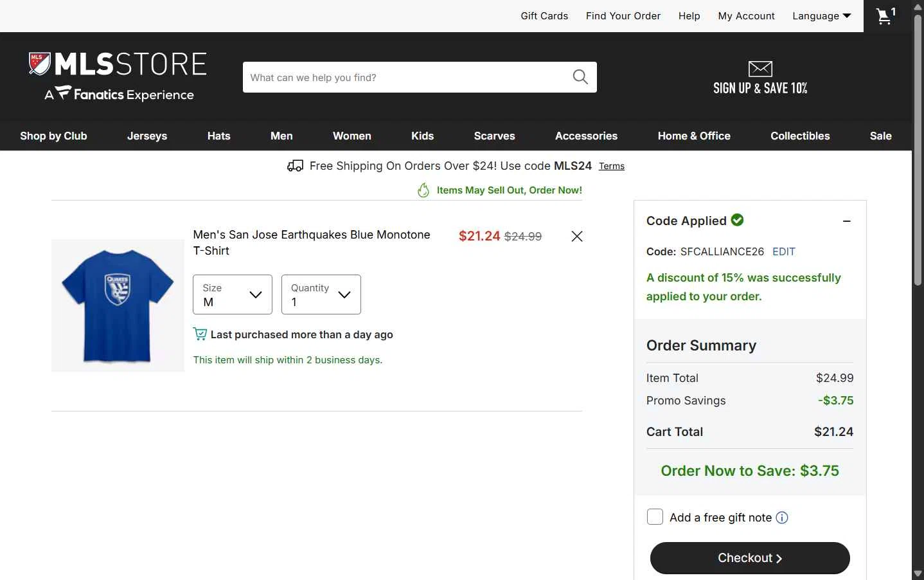Click Sign Up & Save 10%
Viewport: 924px width, 580px height.
pos(760,88)
